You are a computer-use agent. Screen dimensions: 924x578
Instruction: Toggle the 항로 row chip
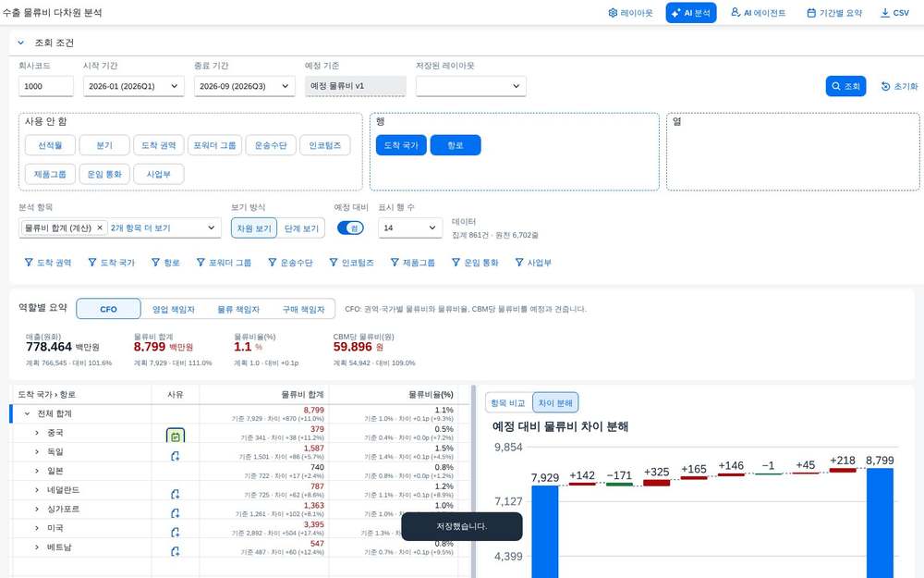(456, 145)
